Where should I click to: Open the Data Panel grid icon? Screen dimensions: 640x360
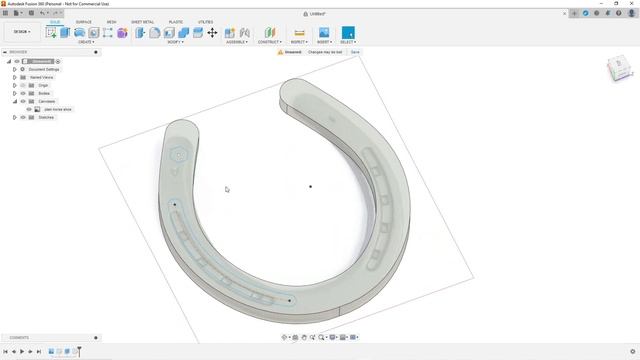(5, 13)
